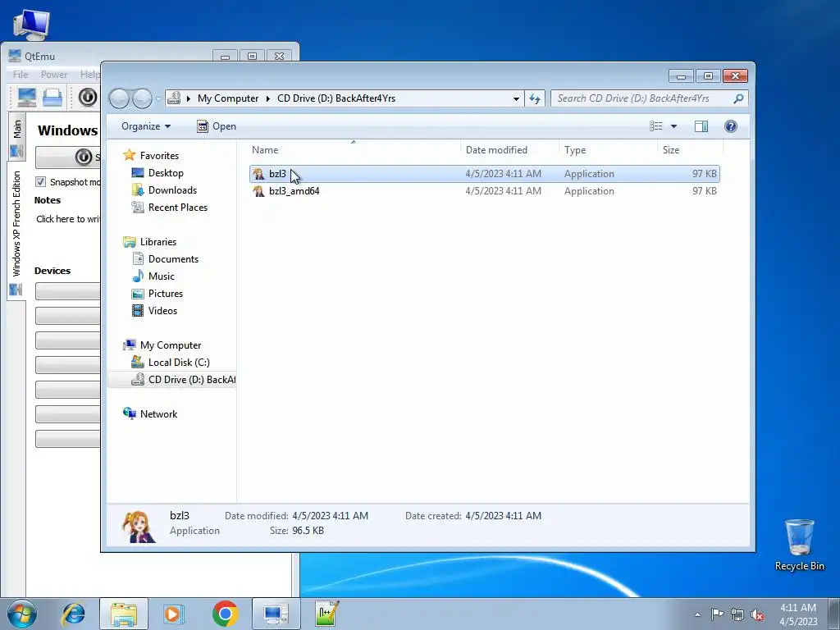Switch to the Main tab in QtEmu
Screen dimensions: 840x630
pos(16,136)
